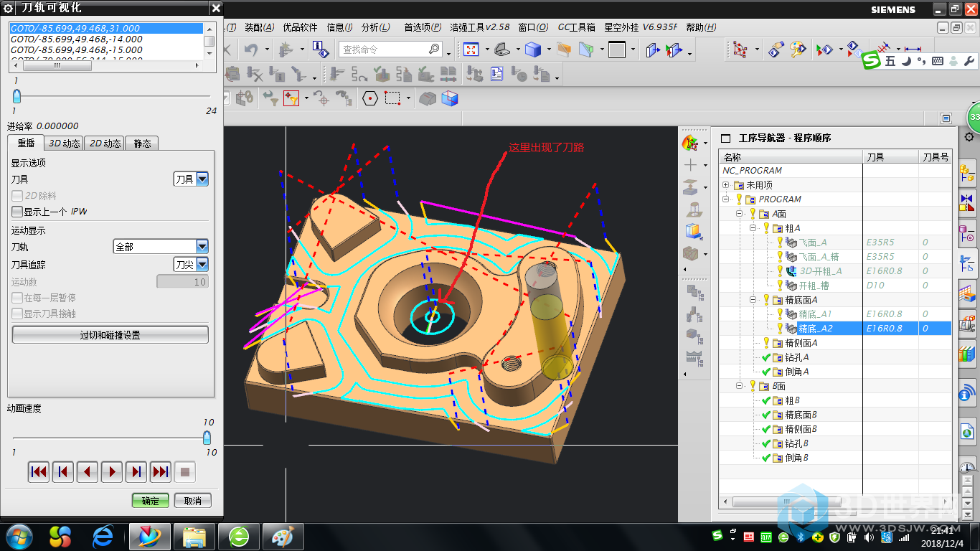The width and height of the screenshot is (980, 551).
Task: Open the 分析(L) menu
Action: [x=375, y=27]
